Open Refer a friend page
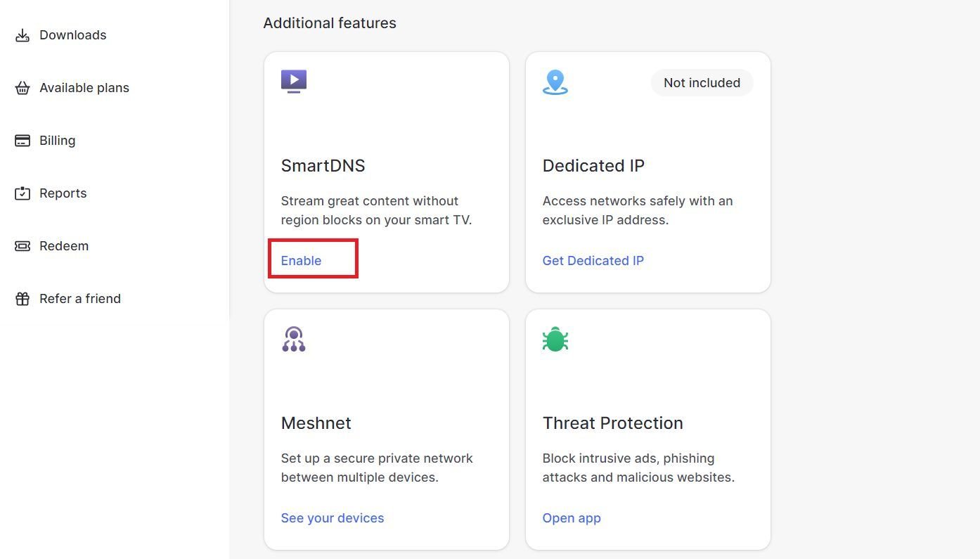Screen dimensions: 980x559 (80, 299)
